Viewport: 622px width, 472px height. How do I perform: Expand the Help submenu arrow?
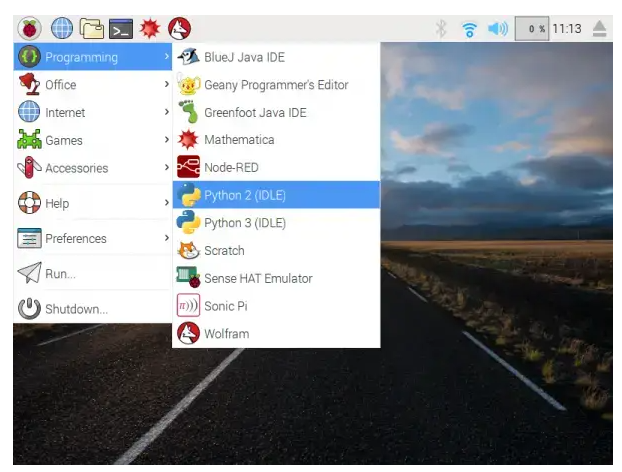[167, 203]
